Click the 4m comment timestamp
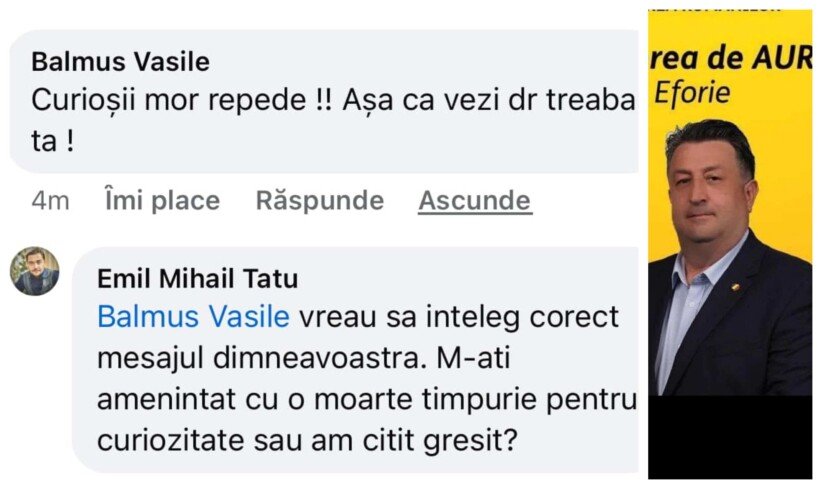Screen dimensions: 822x489 coord(50,200)
